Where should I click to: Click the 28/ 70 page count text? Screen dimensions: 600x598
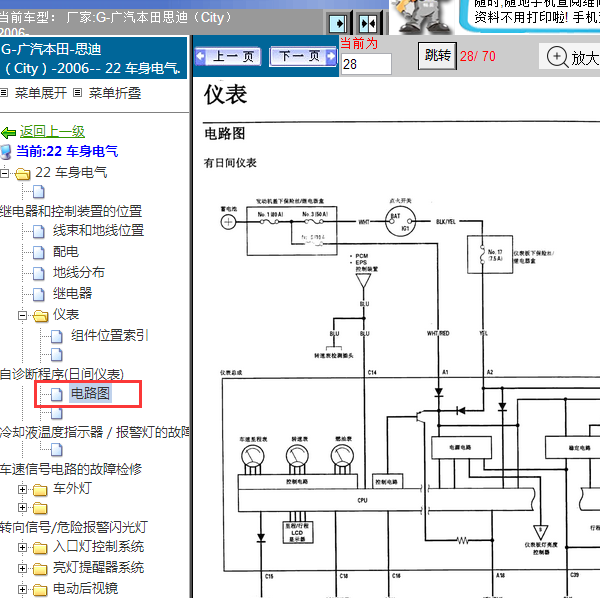(478, 56)
